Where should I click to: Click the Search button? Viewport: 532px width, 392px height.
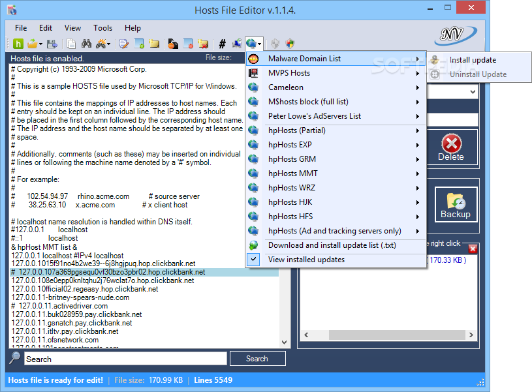pos(258,359)
